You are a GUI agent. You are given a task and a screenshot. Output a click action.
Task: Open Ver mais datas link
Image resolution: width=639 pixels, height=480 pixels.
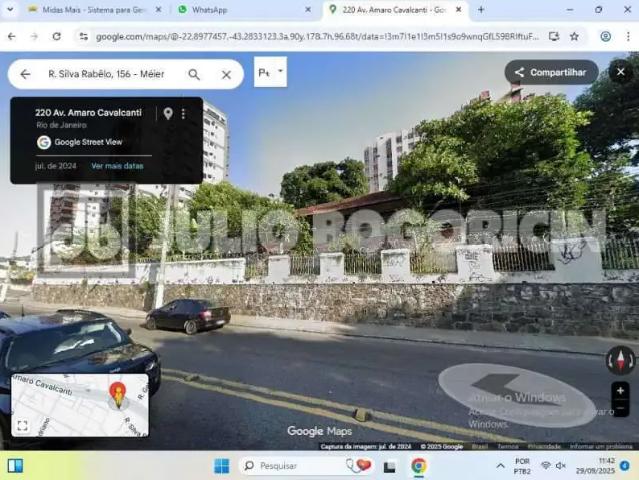[117, 166]
